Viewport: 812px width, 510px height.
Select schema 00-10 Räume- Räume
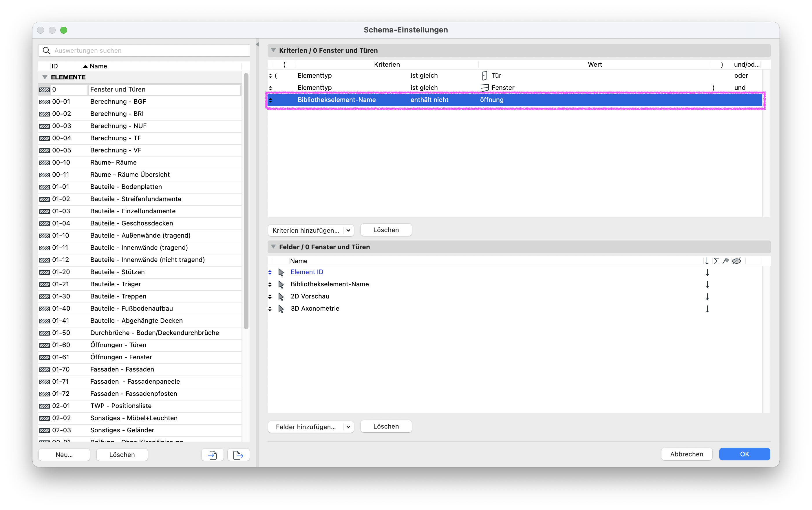(140, 162)
